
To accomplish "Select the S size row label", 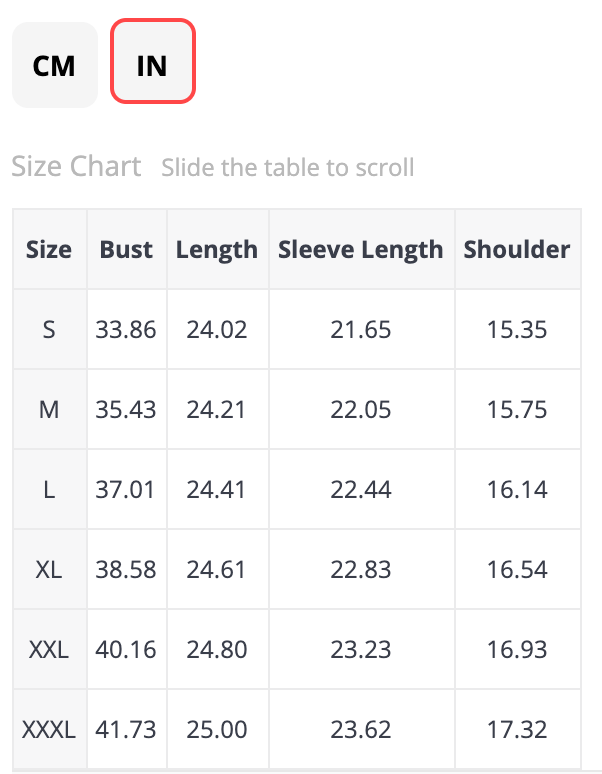I will tap(49, 329).
